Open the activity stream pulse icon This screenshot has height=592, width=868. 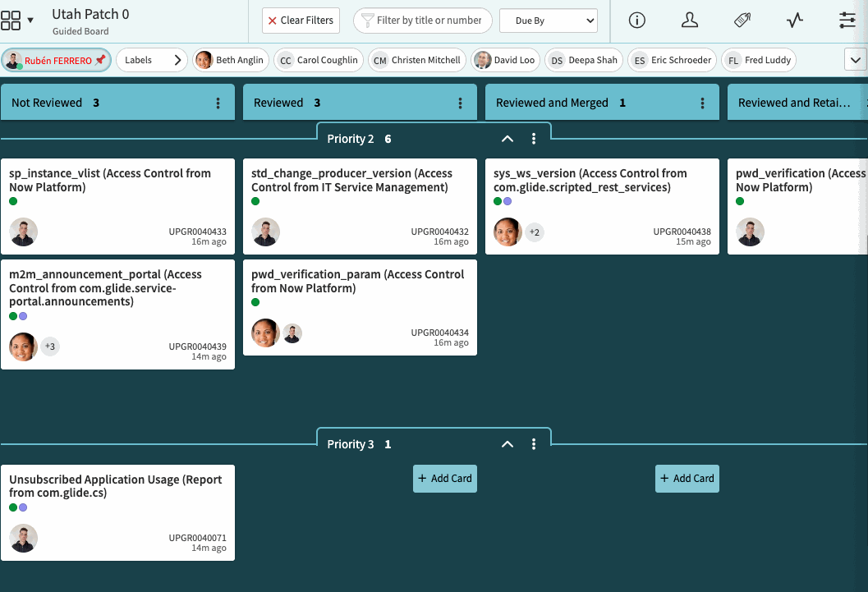pos(795,21)
